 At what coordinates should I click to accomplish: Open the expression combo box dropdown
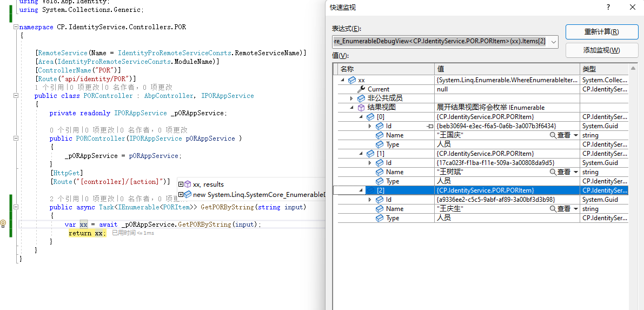tap(553, 41)
